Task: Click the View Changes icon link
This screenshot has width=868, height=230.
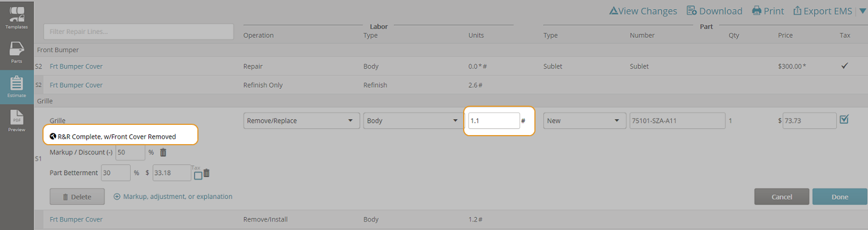Action: click(x=643, y=11)
